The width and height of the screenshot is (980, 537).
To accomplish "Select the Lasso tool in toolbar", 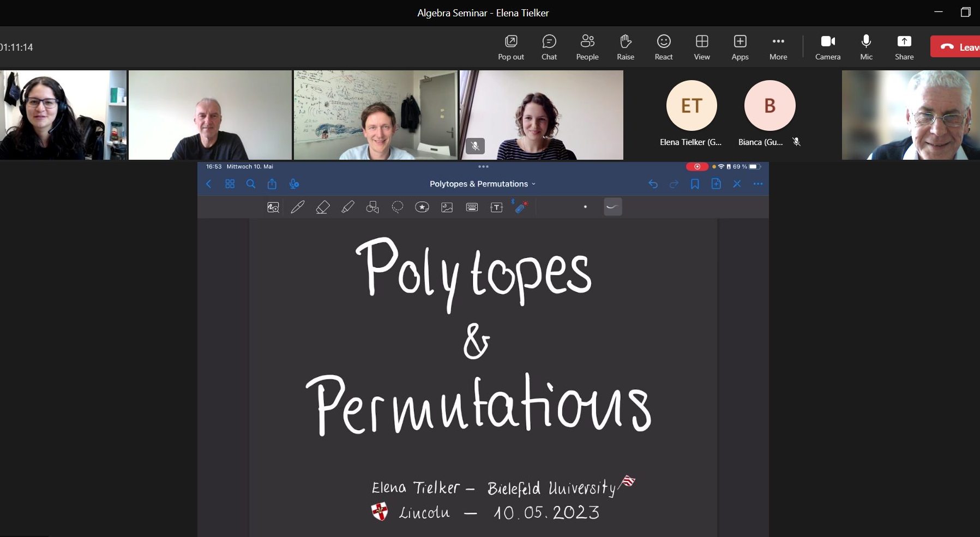I will (x=398, y=207).
